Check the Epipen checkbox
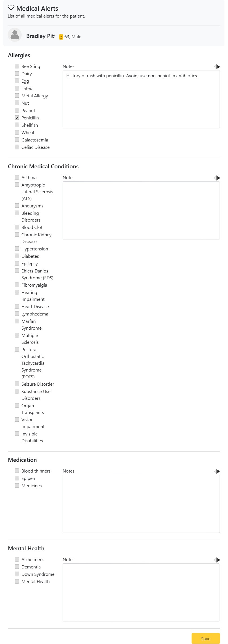Viewport: 228px width, 644px height. (17, 478)
